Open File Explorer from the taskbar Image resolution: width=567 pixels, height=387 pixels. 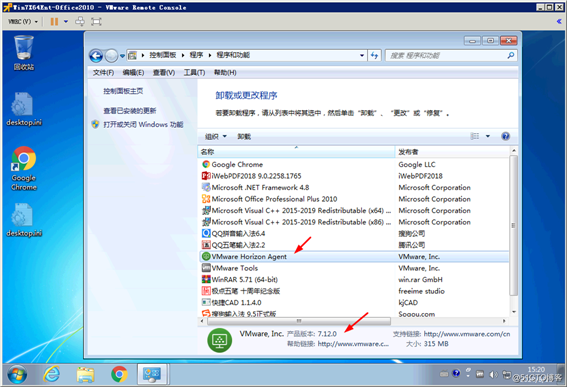85,375
